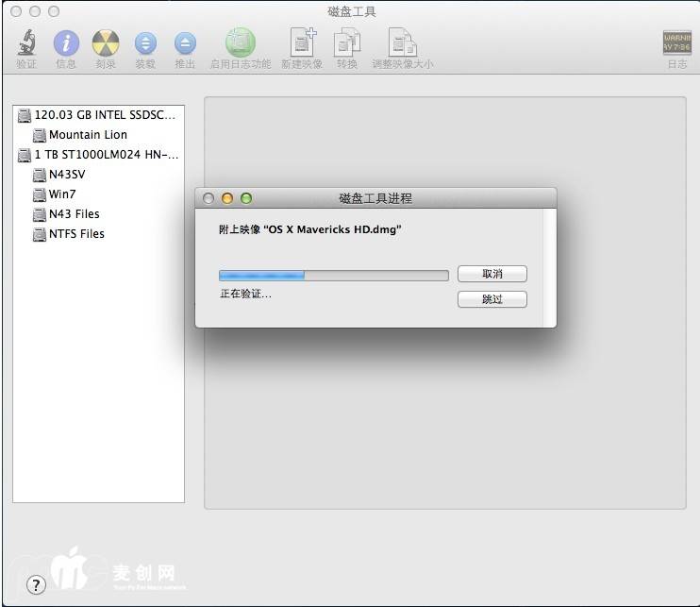Click the 启用日志功能 (Enable Journaling) icon
Screen dimensions: 700x607
tap(240, 43)
